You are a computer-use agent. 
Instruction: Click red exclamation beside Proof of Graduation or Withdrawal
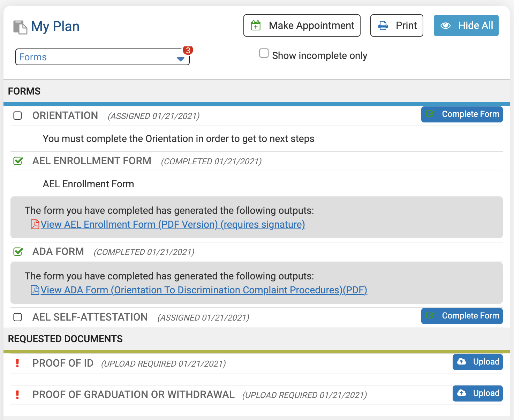tap(17, 395)
